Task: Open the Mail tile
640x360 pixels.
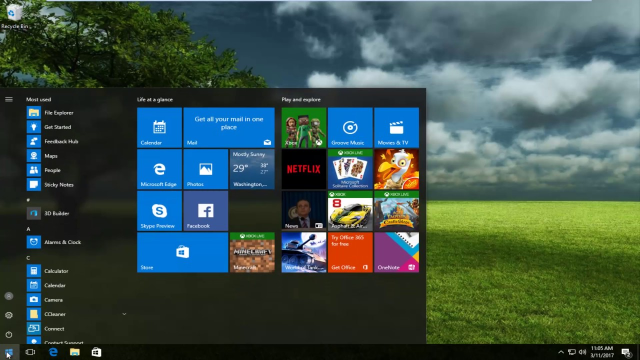Action: (229, 127)
